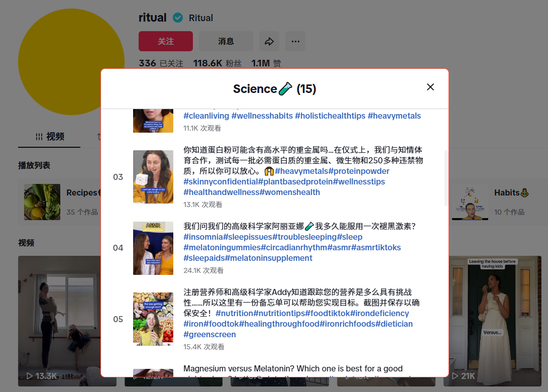Click the Science (15) dialog title
Image resolution: width=548 pixels, height=392 pixels.
pos(274,89)
